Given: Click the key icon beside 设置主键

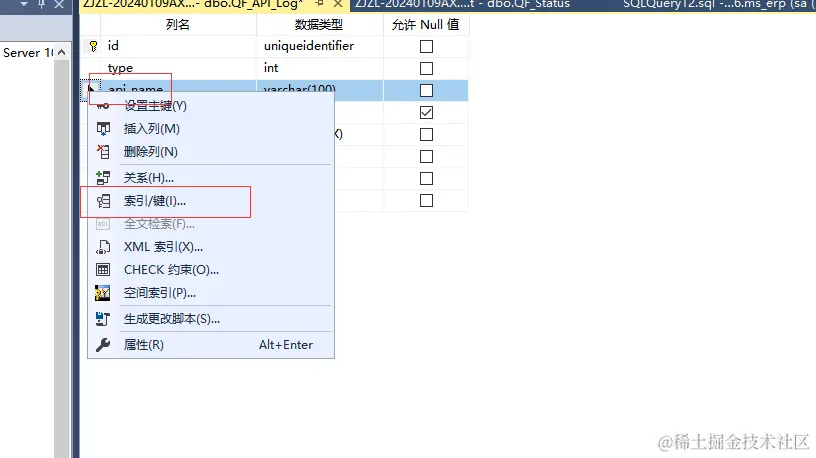Looking at the screenshot, I should (103, 106).
